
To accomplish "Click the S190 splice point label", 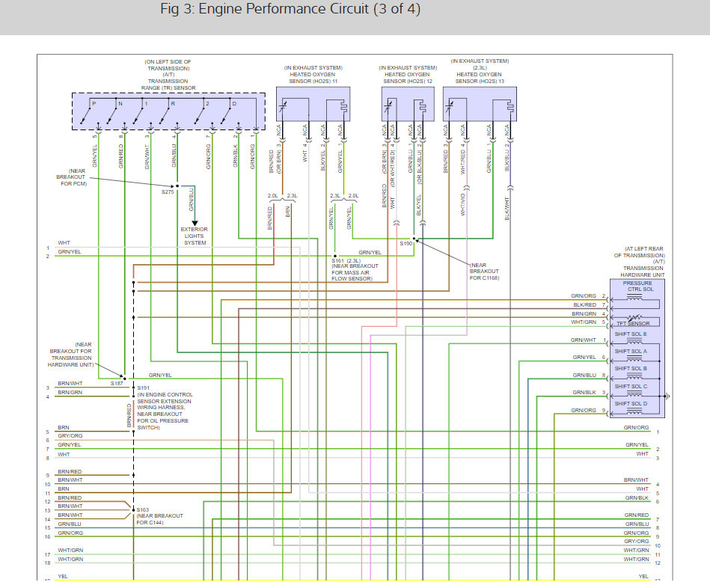I will (x=406, y=244).
